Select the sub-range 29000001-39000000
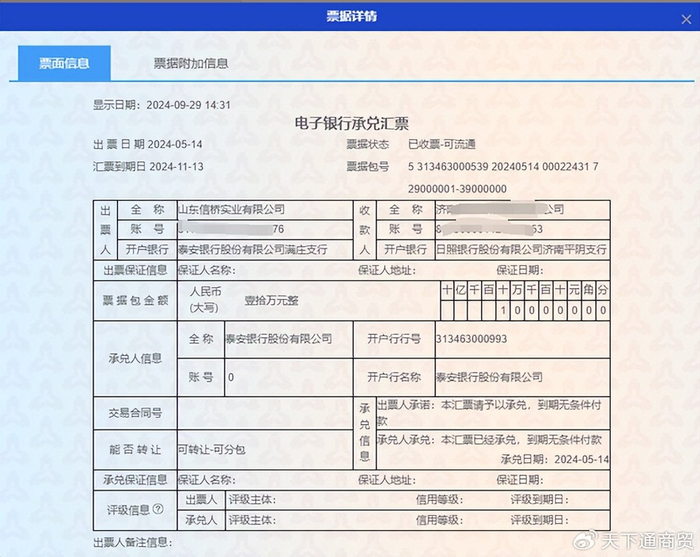700x557 pixels. [457, 189]
